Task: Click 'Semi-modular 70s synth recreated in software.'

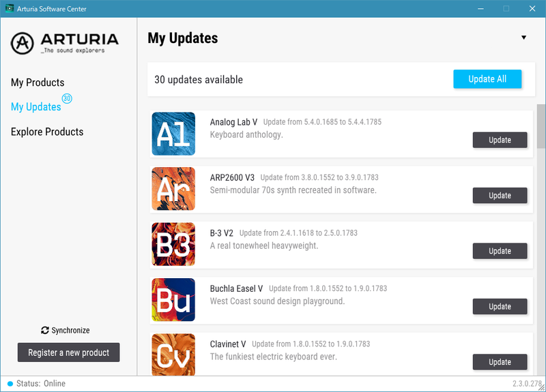Action: click(x=293, y=190)
